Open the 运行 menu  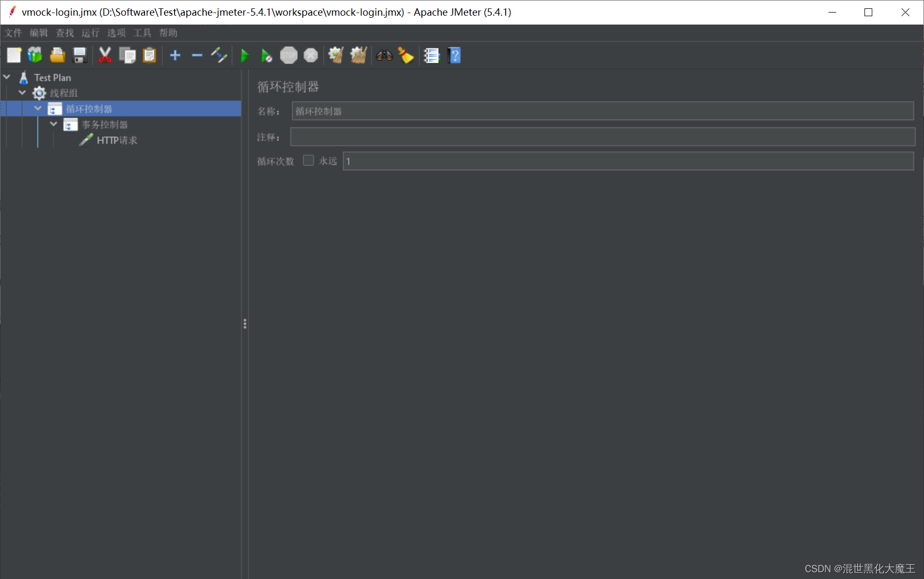[90, 33]
